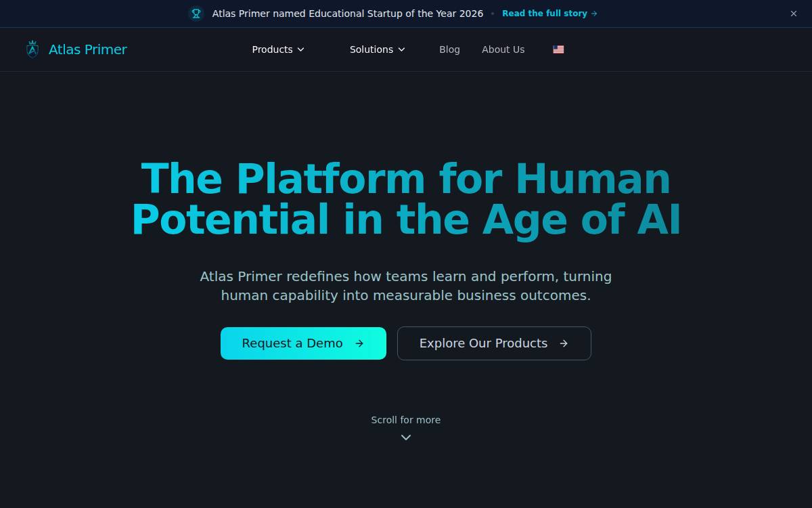Expand the Products dropdown menu

tap(278, 49)
